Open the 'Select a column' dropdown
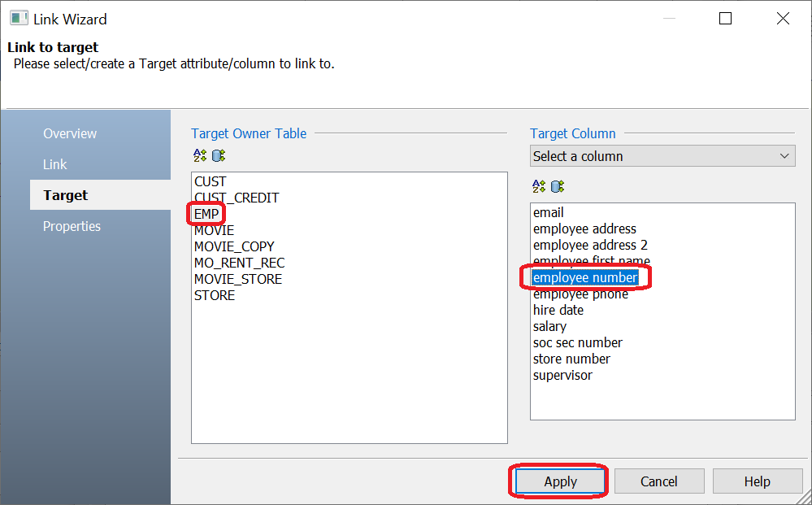 click(662, 156)
